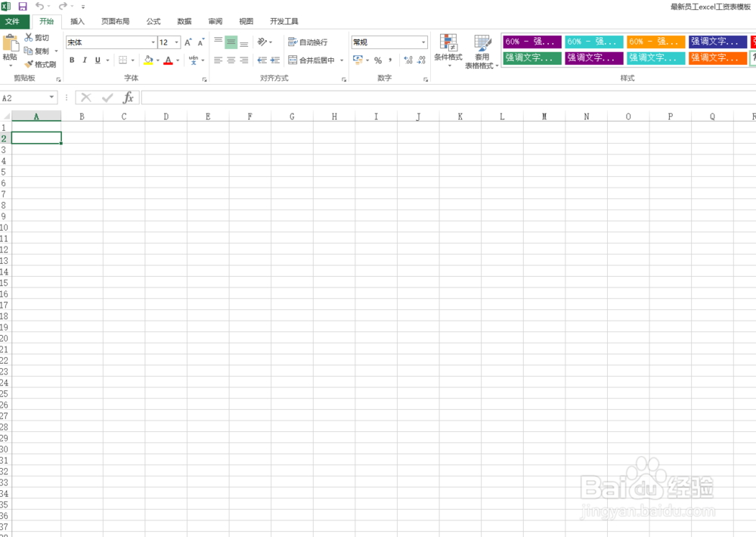Click the Format Painter (格式刷) icon
756x537 pixels.
point(29,64)
